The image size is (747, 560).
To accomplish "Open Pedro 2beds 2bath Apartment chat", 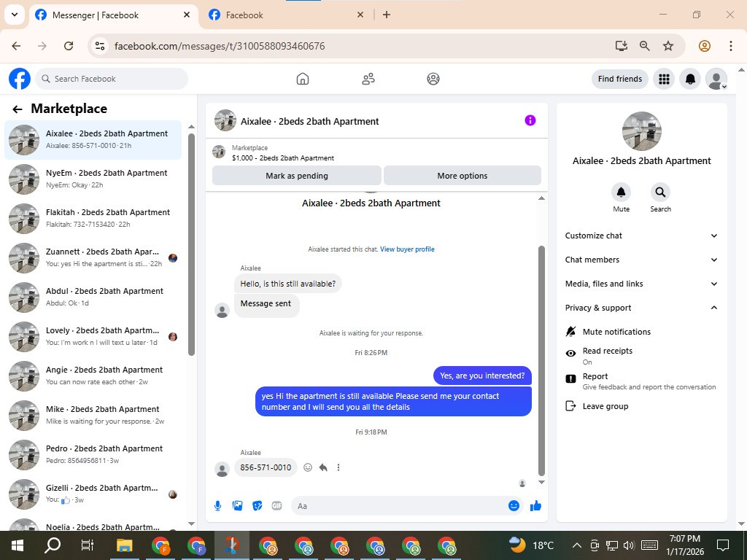I will click(x=93, y=455).
